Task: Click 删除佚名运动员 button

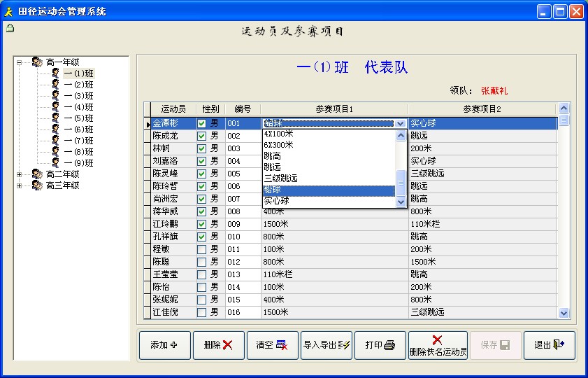Action: pyautogui.click(x=438, y=345)
